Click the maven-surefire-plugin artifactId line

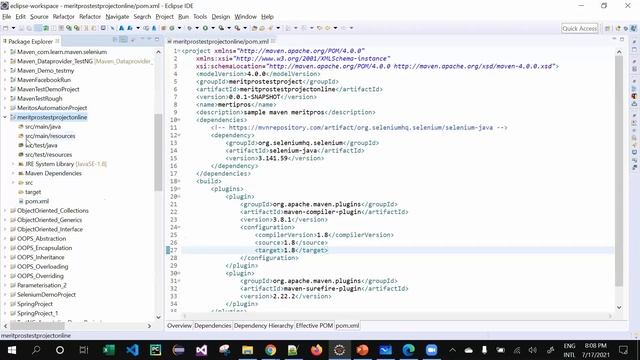click(324, 289)
